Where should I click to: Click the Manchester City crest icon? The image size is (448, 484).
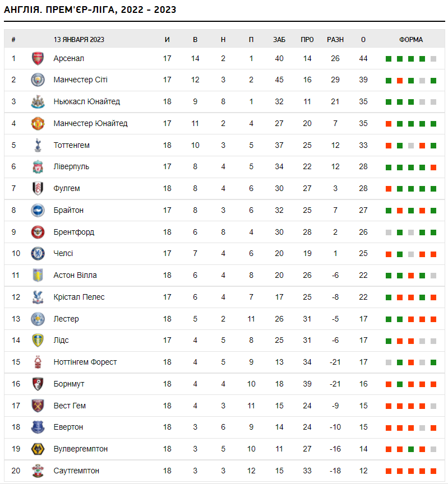tap(38, 80)
